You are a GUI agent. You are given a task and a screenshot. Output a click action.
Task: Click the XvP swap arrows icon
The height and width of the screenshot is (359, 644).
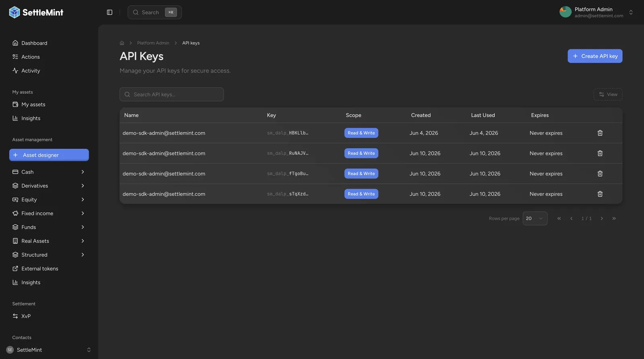15,316
